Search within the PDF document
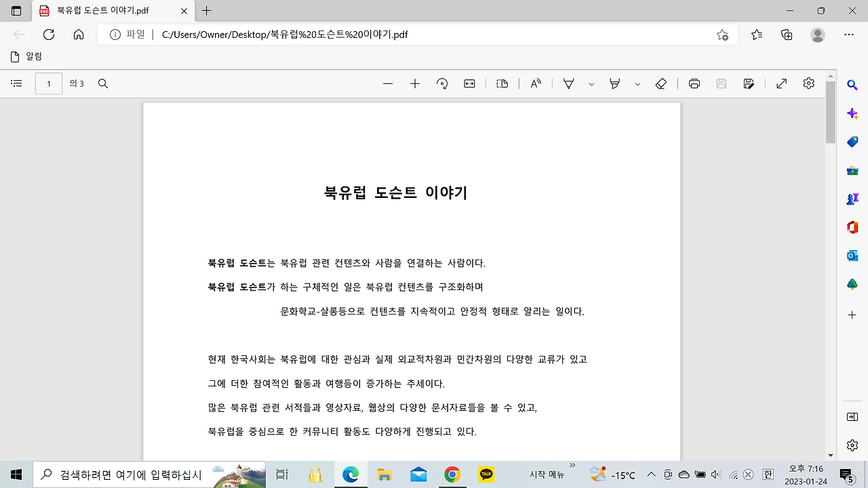The image size is (868, 488). pos(102,83)
